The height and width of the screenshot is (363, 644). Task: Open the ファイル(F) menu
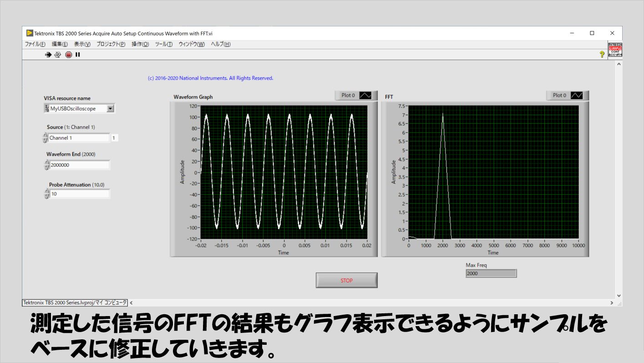(x=35, y=44)
